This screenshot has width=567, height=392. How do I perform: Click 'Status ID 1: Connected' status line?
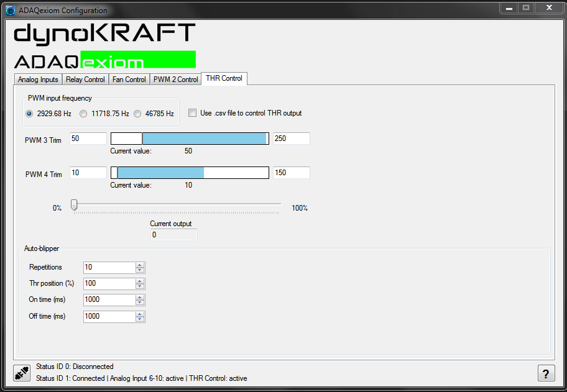point(142,378)
